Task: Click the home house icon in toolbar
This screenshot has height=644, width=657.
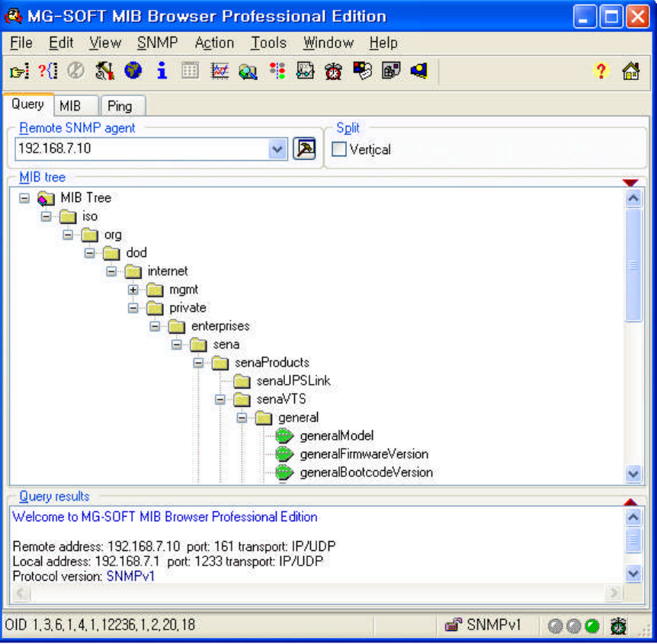Action: pos(631,71)
